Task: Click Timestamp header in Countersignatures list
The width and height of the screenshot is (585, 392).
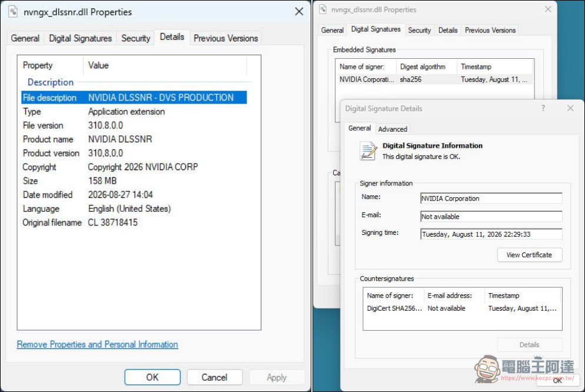Action: tap(523, 295)
